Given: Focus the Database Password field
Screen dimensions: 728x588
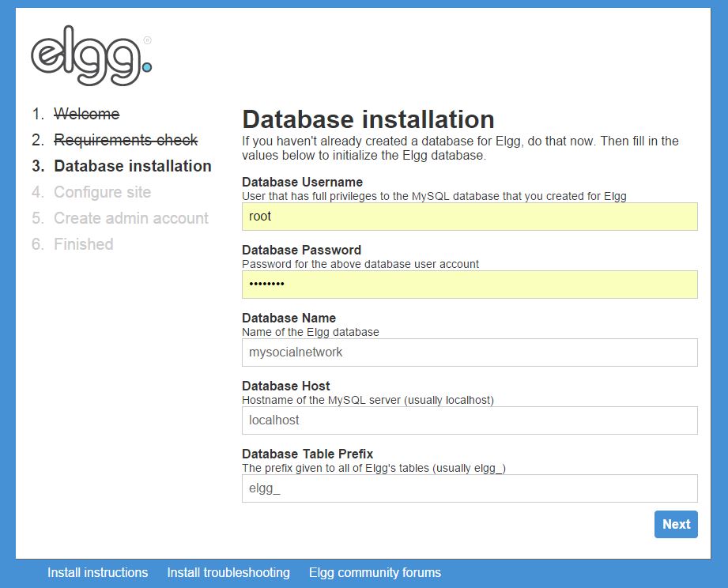Looking at the screenshot, I should [470, 285].
